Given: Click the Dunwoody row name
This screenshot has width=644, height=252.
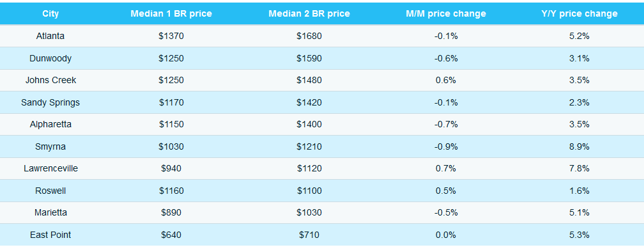Looking at the screenshot, I should pyautogui.click(x=50, y=58).
